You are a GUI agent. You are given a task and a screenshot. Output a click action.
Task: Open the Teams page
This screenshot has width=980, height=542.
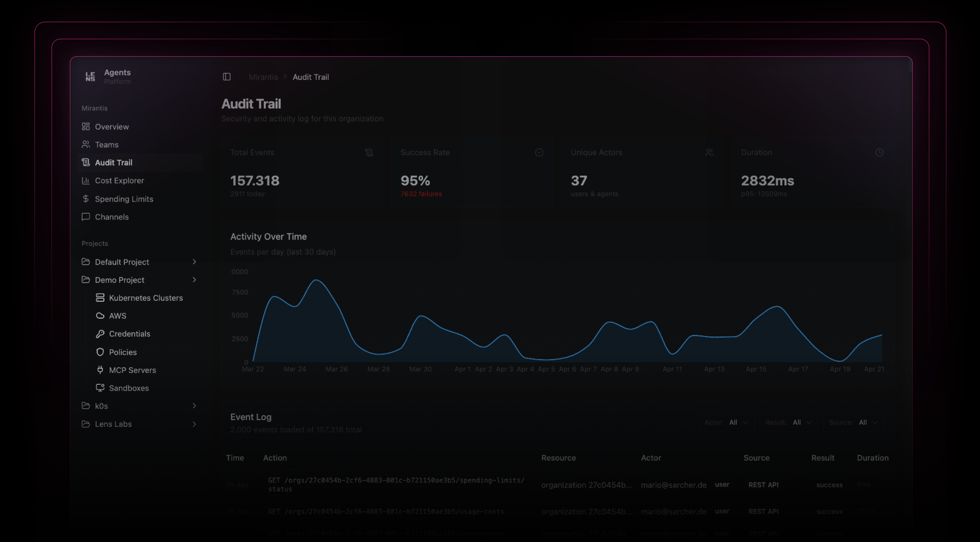coord(141,144)
